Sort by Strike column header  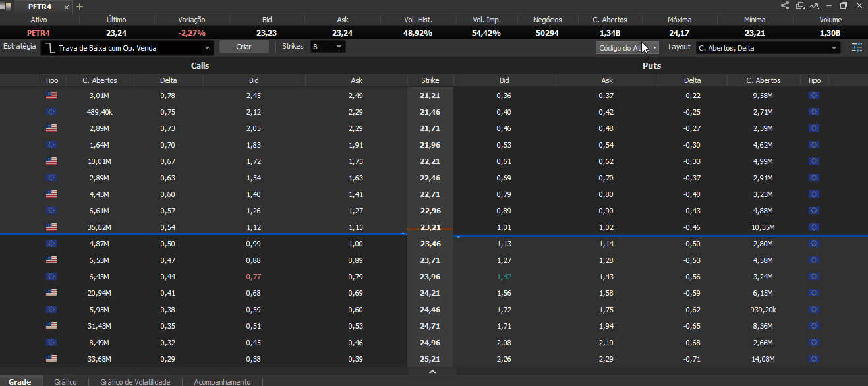tap(430, 80)
